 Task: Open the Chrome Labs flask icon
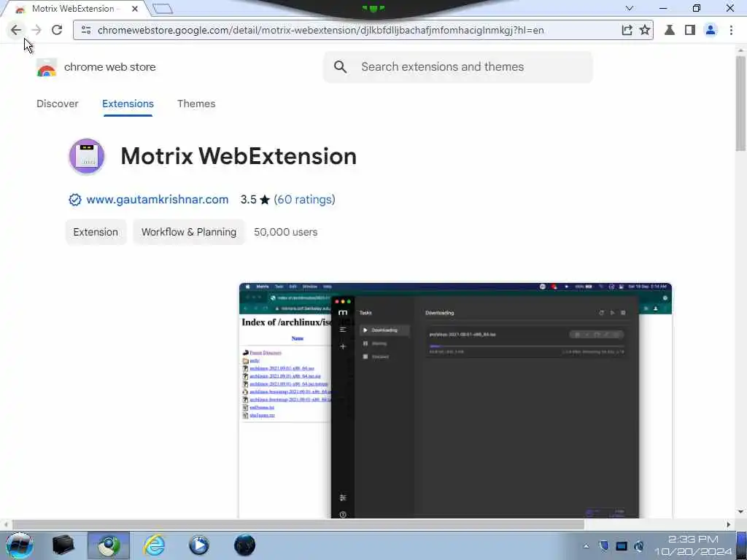click(670, 30)
